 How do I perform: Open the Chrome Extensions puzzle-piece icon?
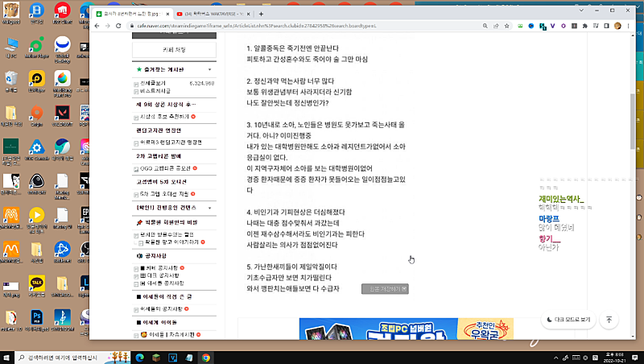point(585,26)
